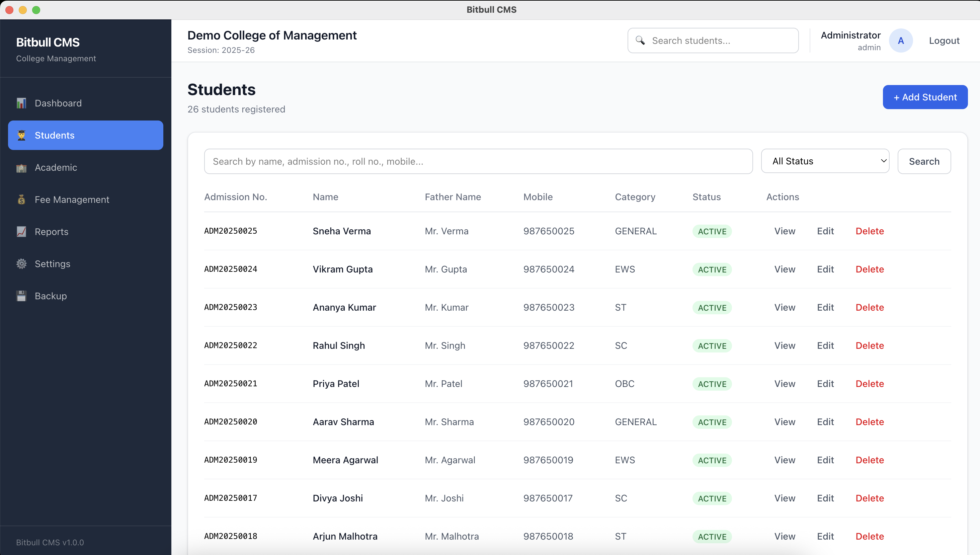The height and width of the screenshot is (555, 980).
Task: Select the Students sidebar item
Action: pyautogui.click(x=86, y=135)
